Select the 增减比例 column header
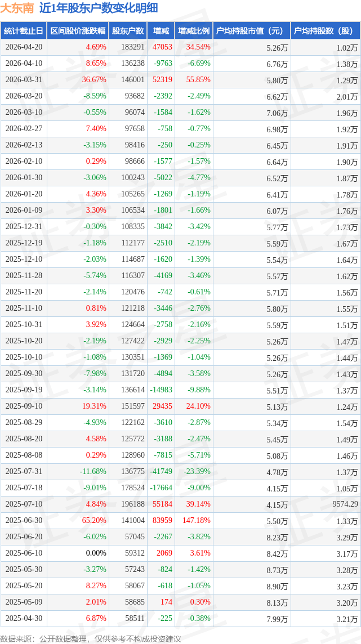 tap(194, 31)
